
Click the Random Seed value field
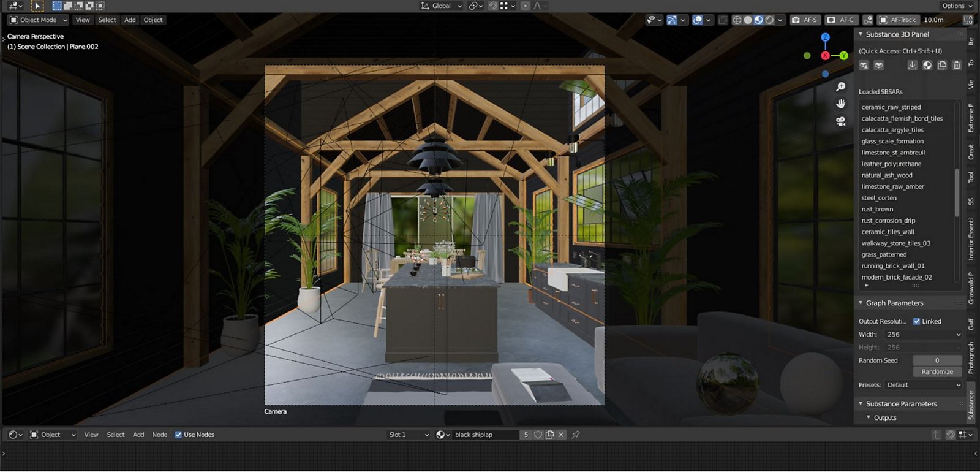pos(937,360)
